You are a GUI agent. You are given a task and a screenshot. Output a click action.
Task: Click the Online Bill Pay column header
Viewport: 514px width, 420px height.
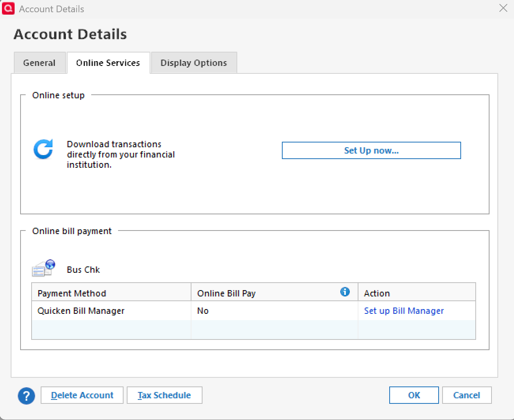[x=227, y=293]
